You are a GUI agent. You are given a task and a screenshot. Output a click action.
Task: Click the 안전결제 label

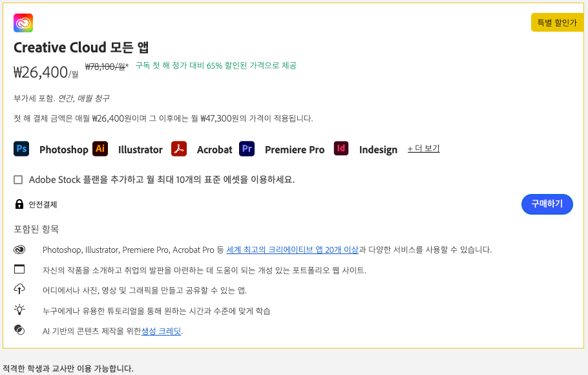point(43,204)
